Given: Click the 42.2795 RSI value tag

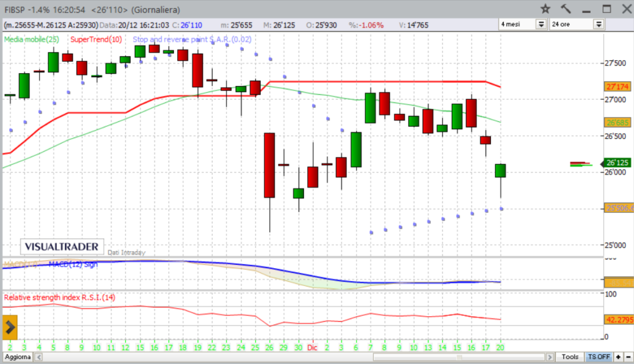Looking at the screenshot, I should [619, 319].
